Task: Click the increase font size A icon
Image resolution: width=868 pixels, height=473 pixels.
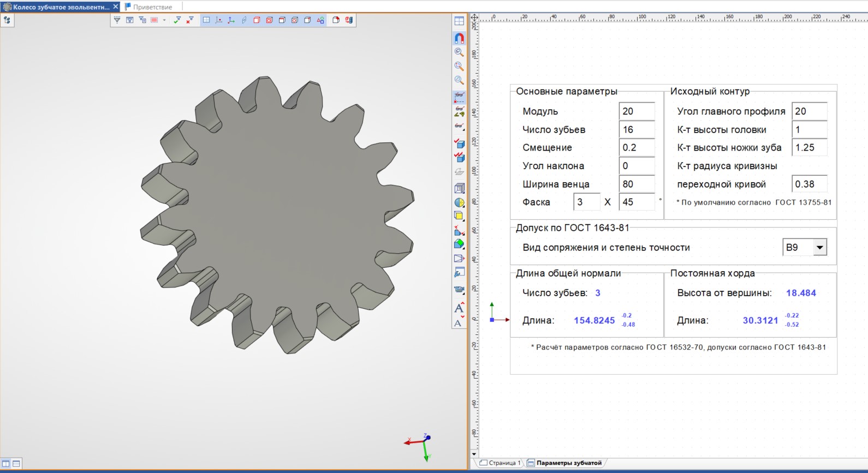Action: click(459, 308)
